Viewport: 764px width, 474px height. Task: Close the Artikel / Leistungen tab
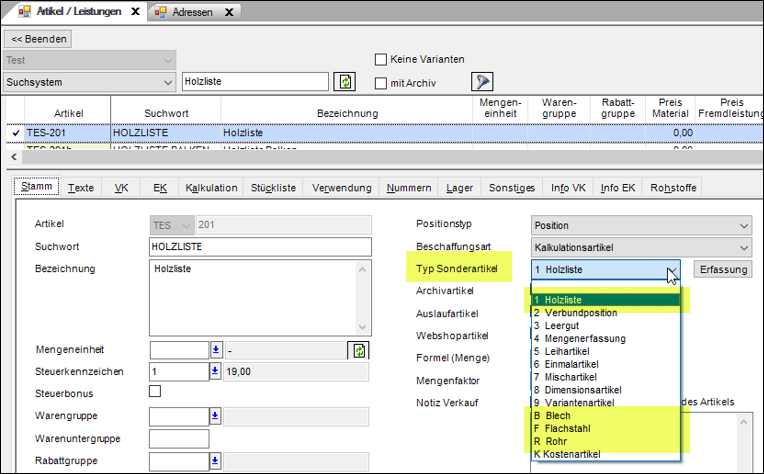pyautogui.click(x=136, y=12)
